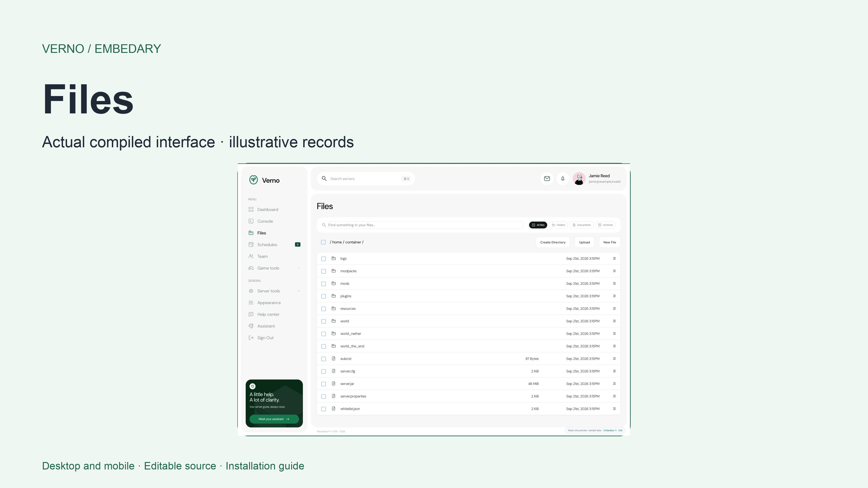Click the Schedules lightning badge
This screenshot has height=488, width=868.
point(297,244)
